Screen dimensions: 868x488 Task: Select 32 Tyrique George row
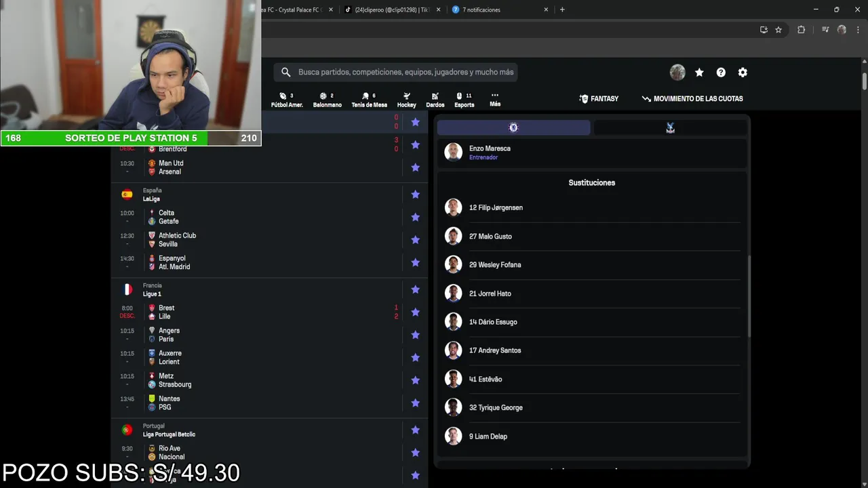592,407
